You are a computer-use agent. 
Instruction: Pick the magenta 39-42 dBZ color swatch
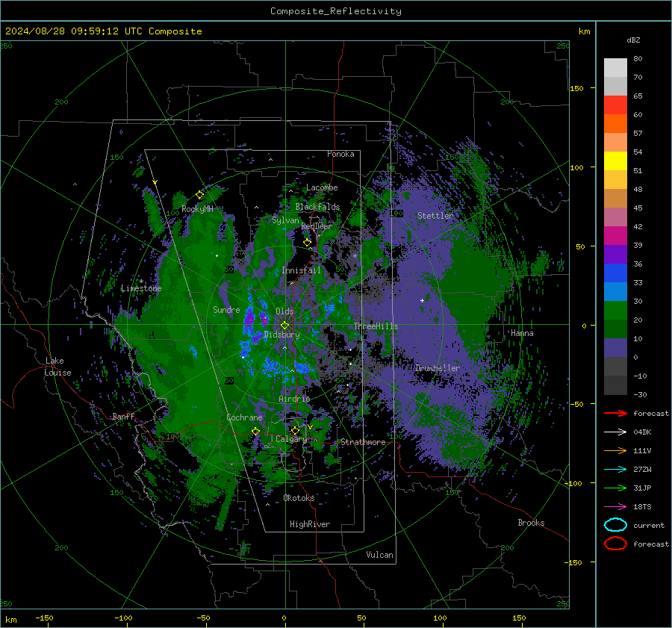(x=615, y=236)
